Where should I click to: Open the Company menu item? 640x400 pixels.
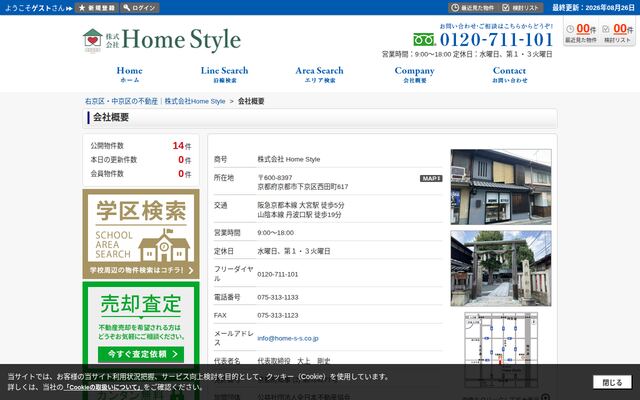414,74
